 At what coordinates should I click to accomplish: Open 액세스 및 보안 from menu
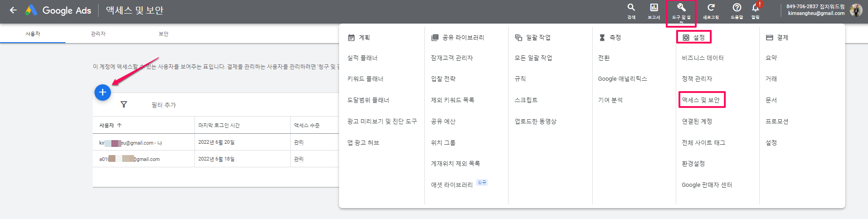pos(701,100)
